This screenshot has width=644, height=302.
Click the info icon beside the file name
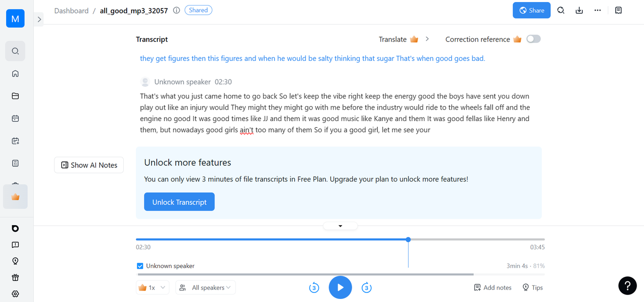(x=177, y=10)
